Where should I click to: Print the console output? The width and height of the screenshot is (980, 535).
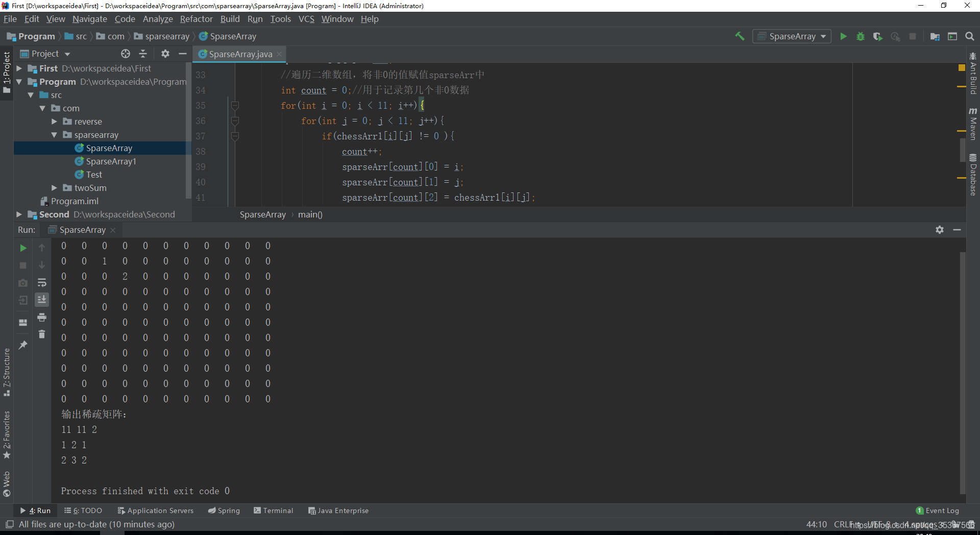[x=42, y=317]
